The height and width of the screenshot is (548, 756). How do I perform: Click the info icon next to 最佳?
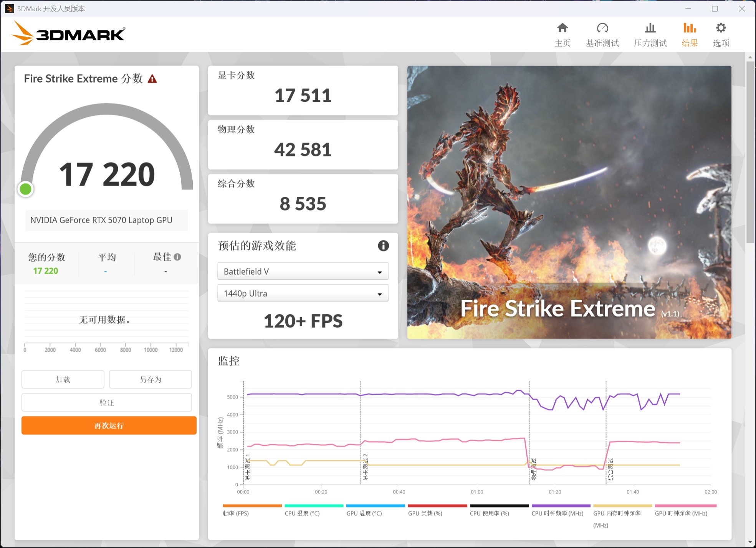[177, 257]
